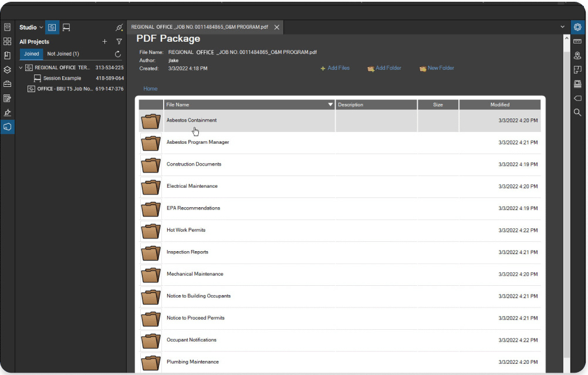Filter the projects list with funnel icon
Image resolution: width=588 pixels, height=375 pixels.
(x=119, y=42)
